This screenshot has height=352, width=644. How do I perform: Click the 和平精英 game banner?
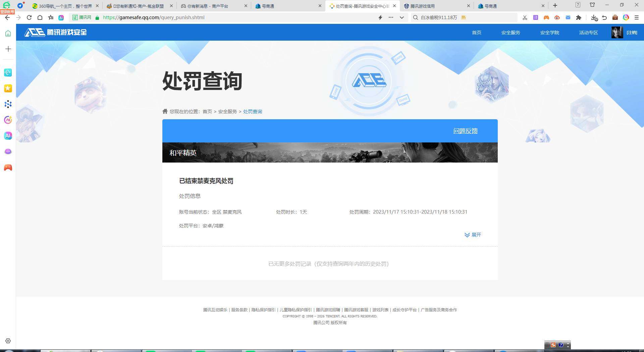[x=330, y=152]
